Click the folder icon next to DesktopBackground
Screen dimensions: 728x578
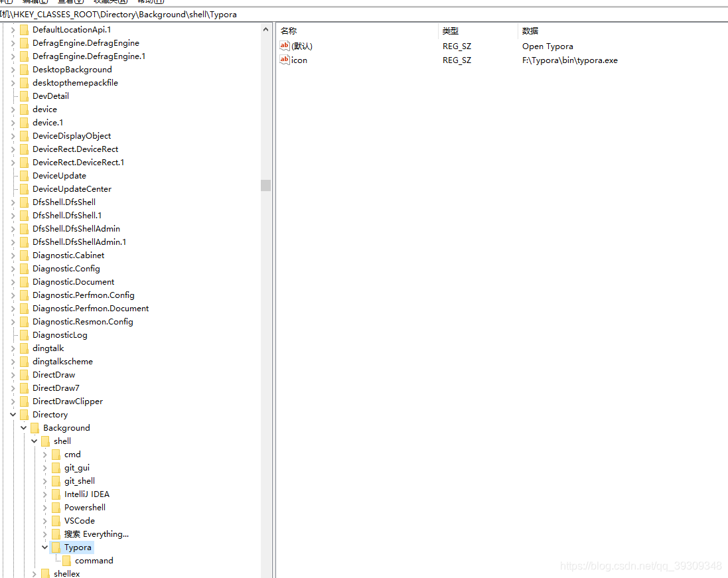tap(24, 70)
